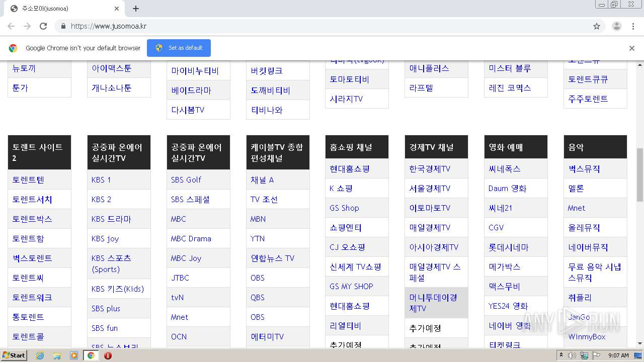Screen dimensions: 644x362
Task: Visit the 씨네폭스 movie link
Action: coord(505,169)
